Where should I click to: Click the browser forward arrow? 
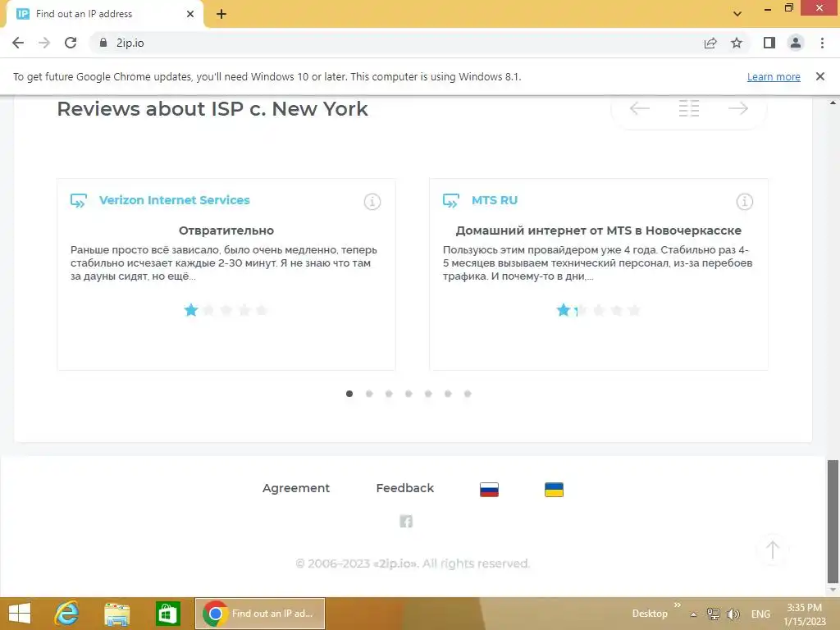click(44, 43)
